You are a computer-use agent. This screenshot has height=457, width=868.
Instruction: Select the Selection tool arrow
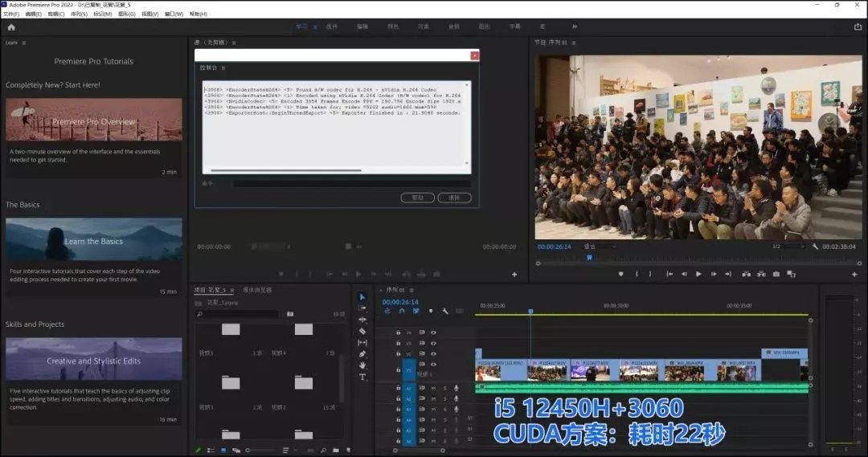tap(362, 297)
